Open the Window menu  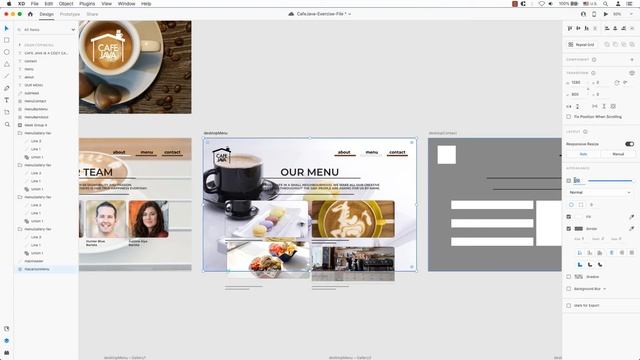click(x=127, y=4)
